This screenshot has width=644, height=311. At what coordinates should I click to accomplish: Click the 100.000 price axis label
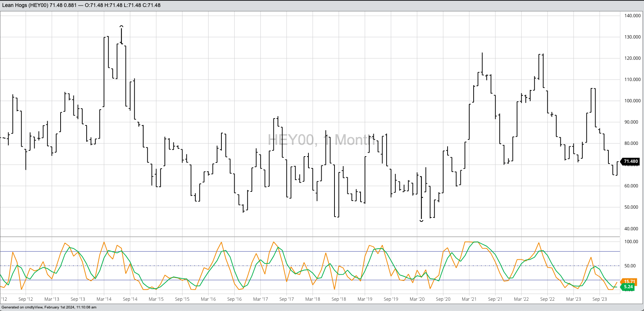click(632, 101)
